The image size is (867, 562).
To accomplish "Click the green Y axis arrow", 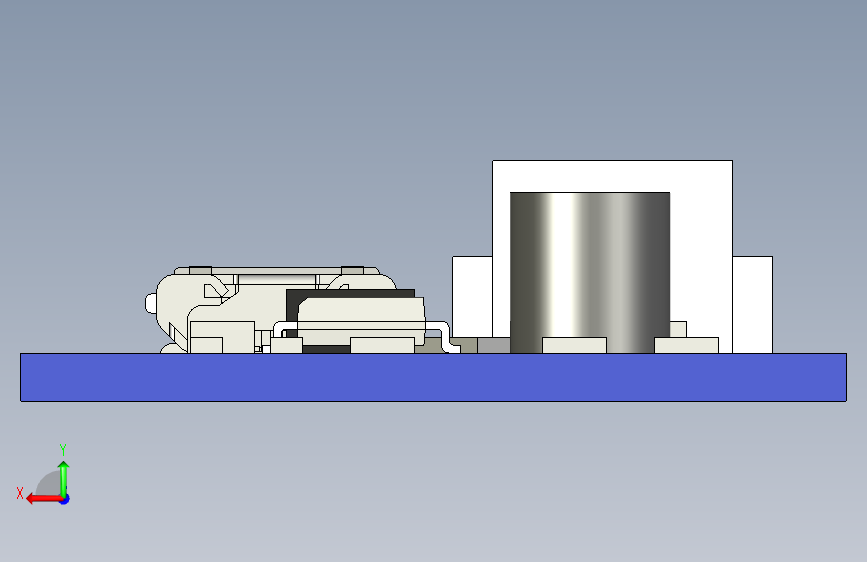I will click(x=64, y=478).
